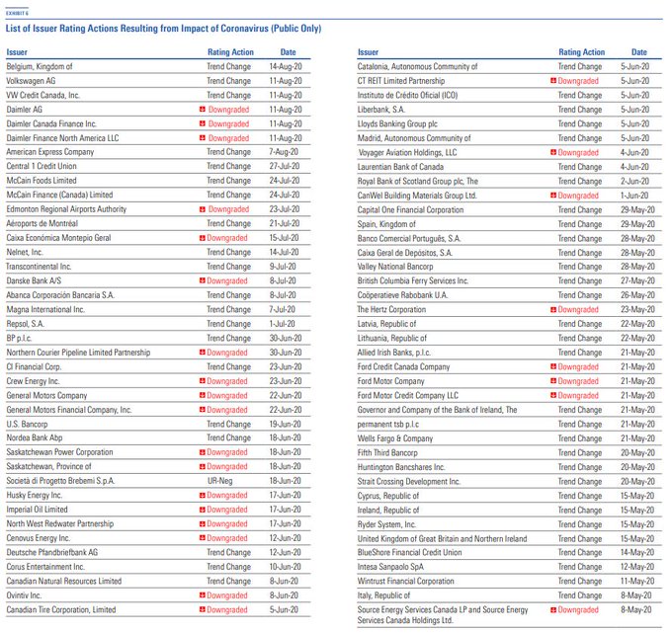
Task: Click the issuer 'Aéroports de Montréal'
Action: pos(42,223)
